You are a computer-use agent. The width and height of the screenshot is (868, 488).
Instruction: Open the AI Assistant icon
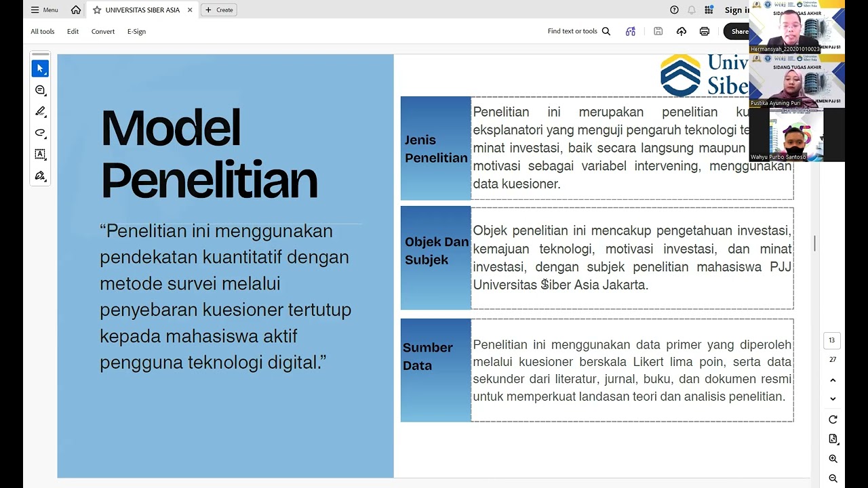tap(631, 31)
